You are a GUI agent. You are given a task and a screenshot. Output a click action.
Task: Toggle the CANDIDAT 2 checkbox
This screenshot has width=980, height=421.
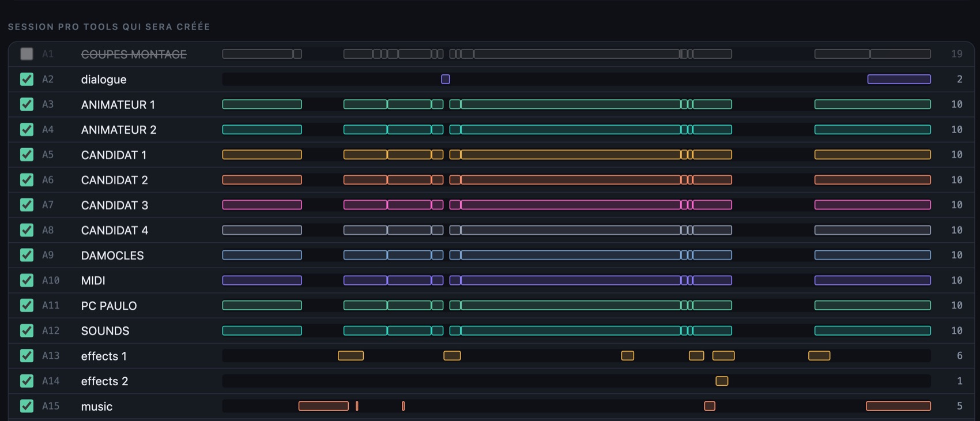27,179
